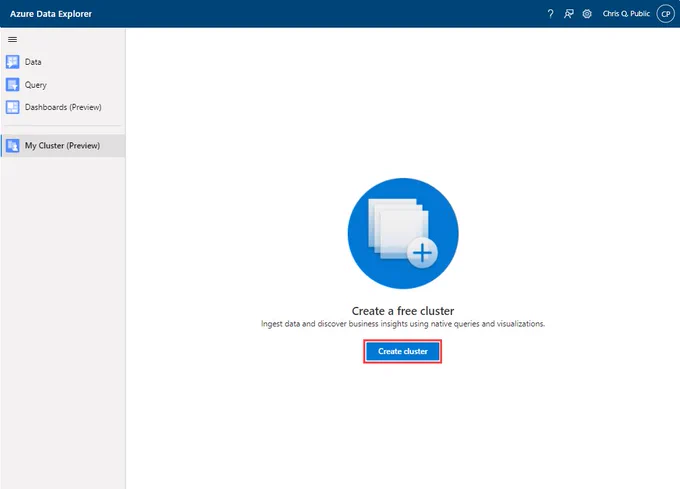The height and width of the screenshot is (489, 680).
Task: Open the Data page label
Action: [x=33, y=62]
